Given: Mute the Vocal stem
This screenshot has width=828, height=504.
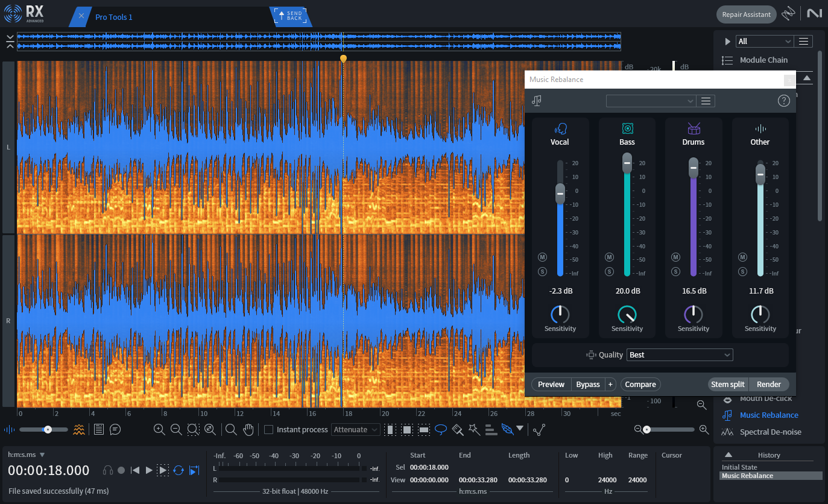Looking at the screenshot, I should pos(542,257).
